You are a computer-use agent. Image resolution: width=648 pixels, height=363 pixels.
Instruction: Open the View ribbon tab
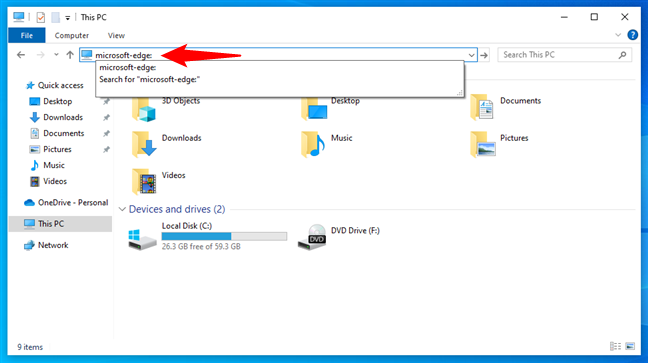(116, 36)
